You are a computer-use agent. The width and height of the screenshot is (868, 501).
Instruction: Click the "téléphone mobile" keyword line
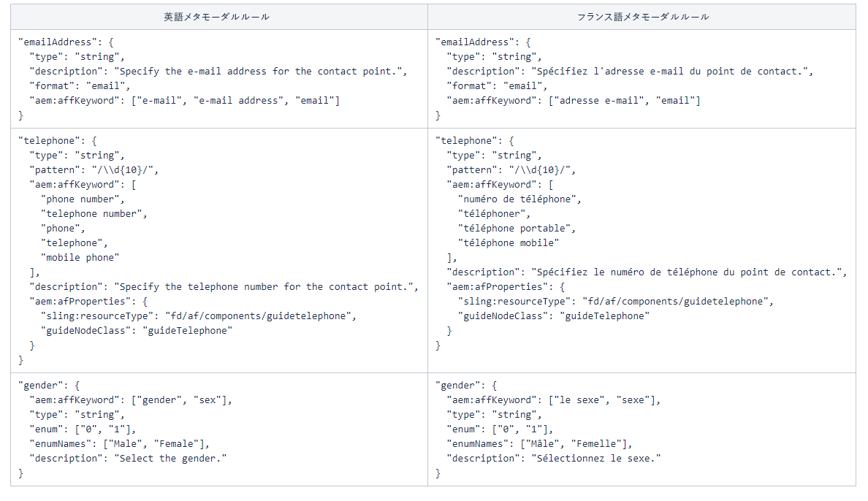click(509, 243)
